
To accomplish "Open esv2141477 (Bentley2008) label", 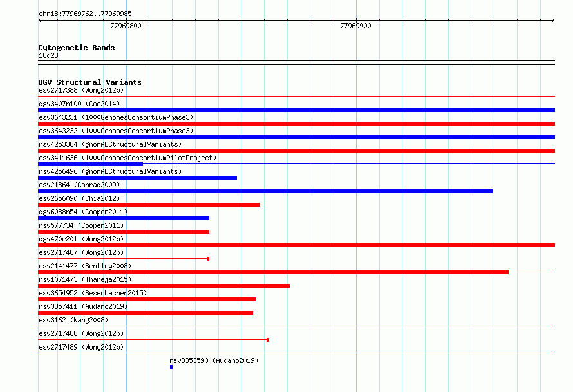I will coord(85,266).
